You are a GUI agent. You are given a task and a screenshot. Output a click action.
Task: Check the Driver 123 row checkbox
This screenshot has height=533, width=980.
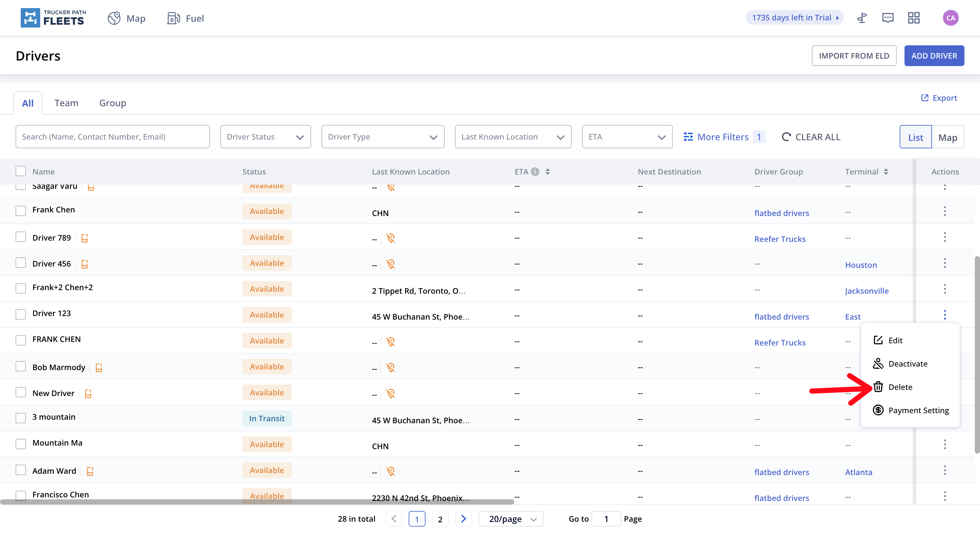click(20, 314)
